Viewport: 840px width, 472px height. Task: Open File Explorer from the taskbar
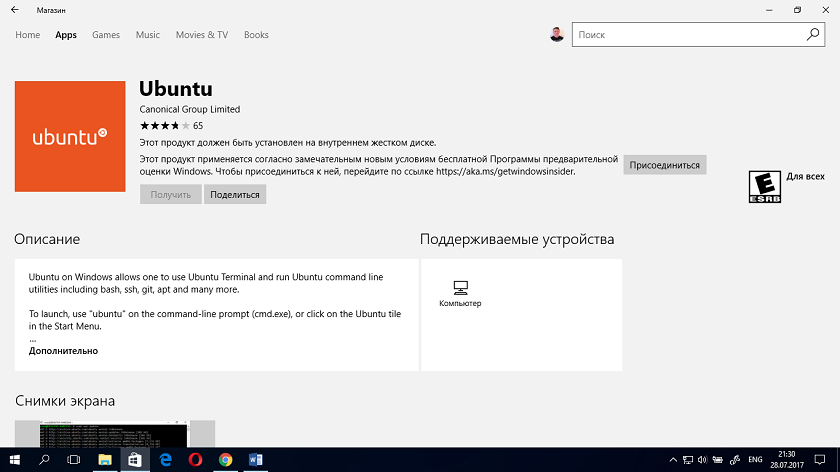104,460
